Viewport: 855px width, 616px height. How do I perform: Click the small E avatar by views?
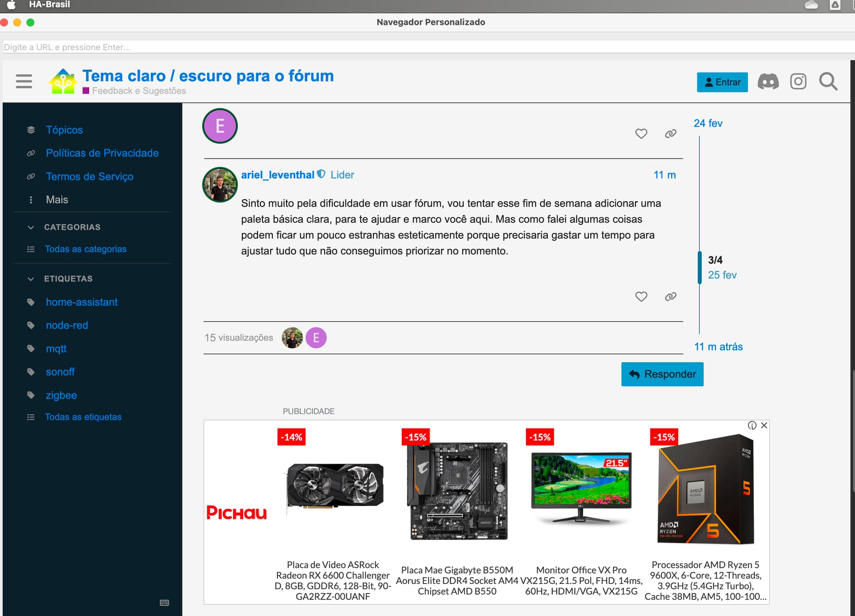(316, 338)
